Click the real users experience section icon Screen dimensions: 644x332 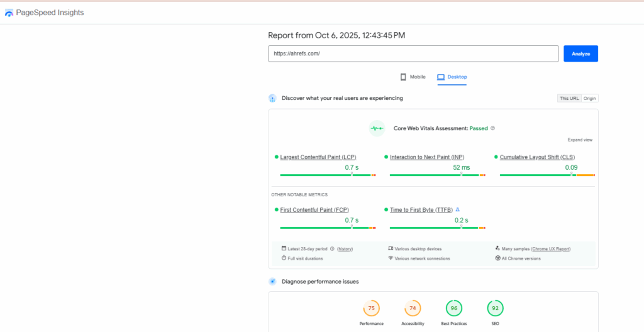coord(272,99)
